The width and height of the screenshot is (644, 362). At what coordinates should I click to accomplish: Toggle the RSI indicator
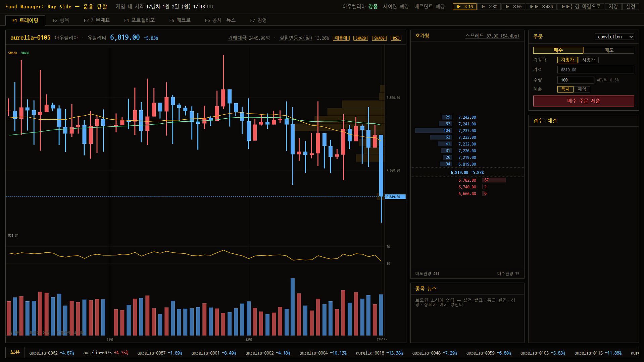[x=396, y=38]
